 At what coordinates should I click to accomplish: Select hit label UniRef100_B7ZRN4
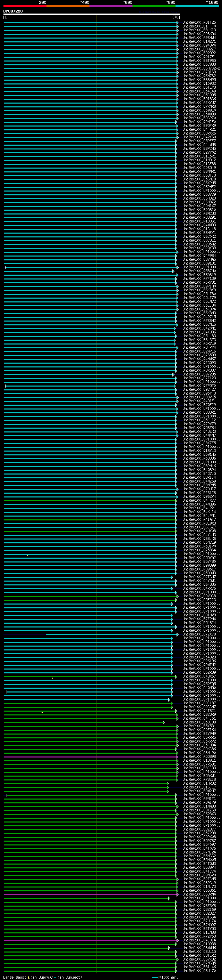coord(199,619)
